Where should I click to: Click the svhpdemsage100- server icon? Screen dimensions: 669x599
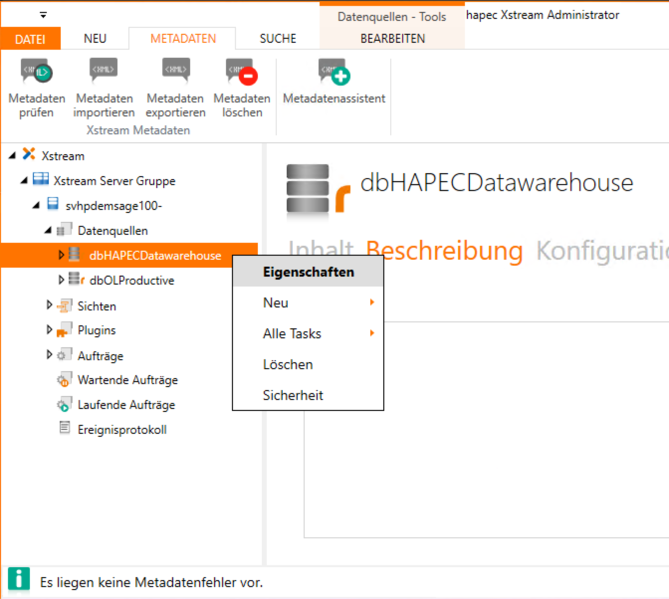[x=53, y=204]
